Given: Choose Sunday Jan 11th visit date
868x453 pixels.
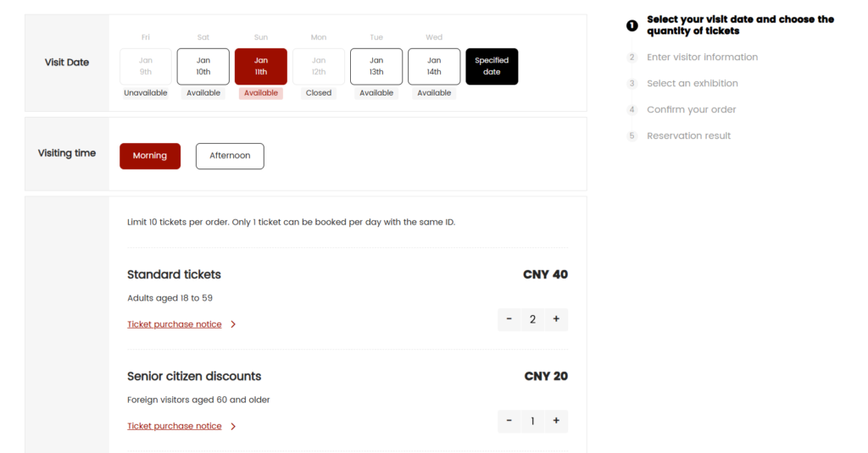Looking at the screenshot, I should (261, 66).
